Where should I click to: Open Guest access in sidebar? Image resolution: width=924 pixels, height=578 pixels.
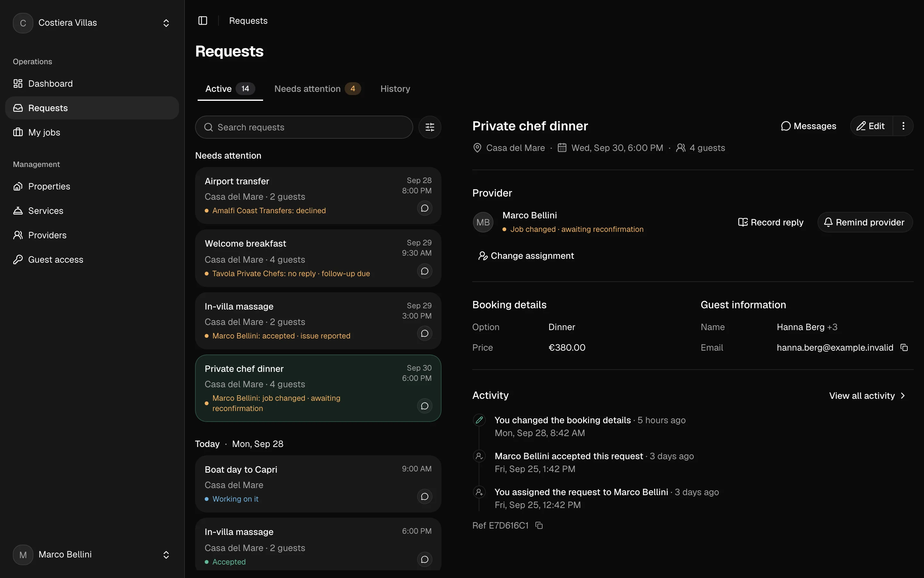click(x=92, y=259)
